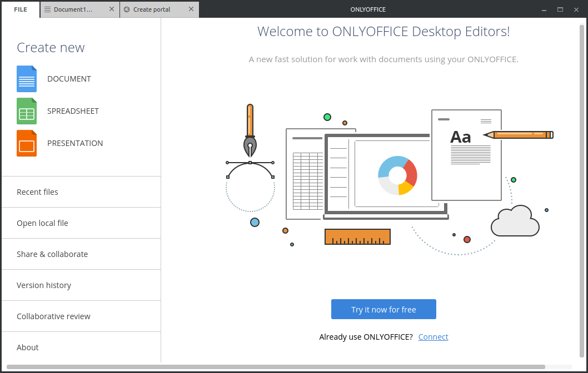Viewport: 588px width, 373px height.
Task: Select the green spreadsheet icon
Action: pos(26,111)
